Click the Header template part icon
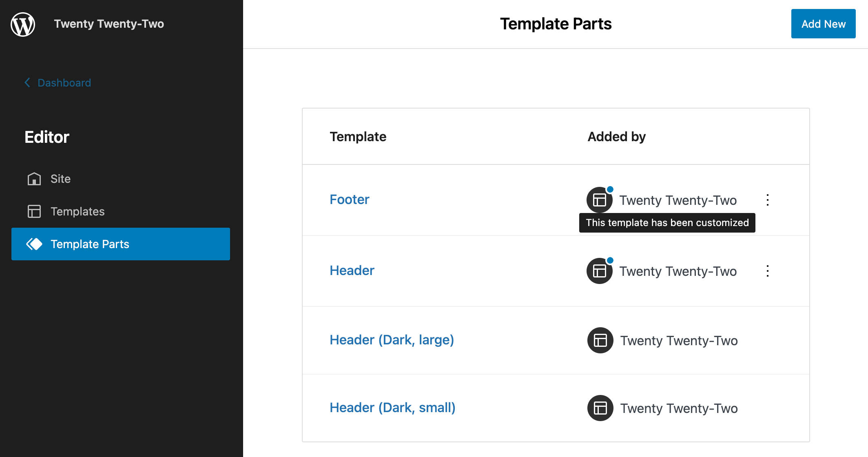The width and height of the screenshot is (868, 457). (600, 271)
